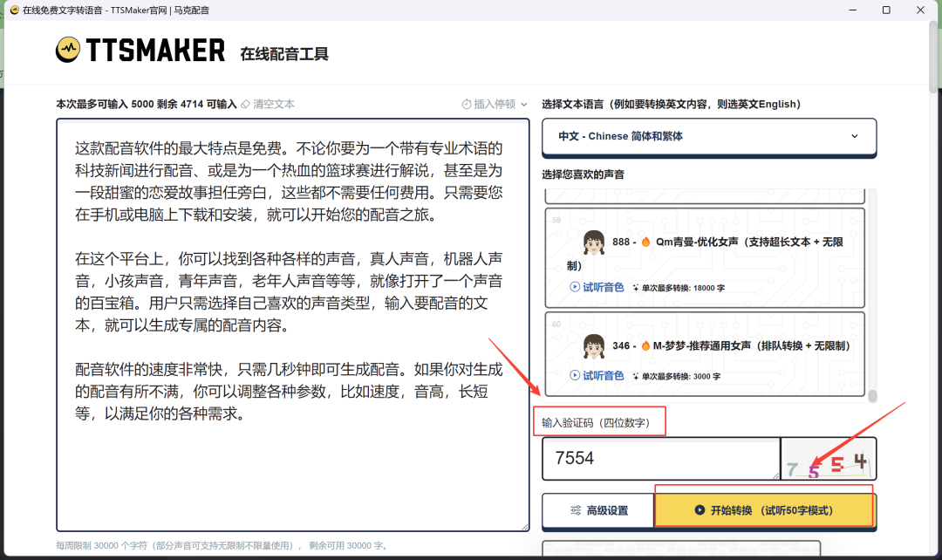Click the 开始转换 (试听50字模式) label
The width and height of the screenshot is (942, 560).
click(771, 510)
